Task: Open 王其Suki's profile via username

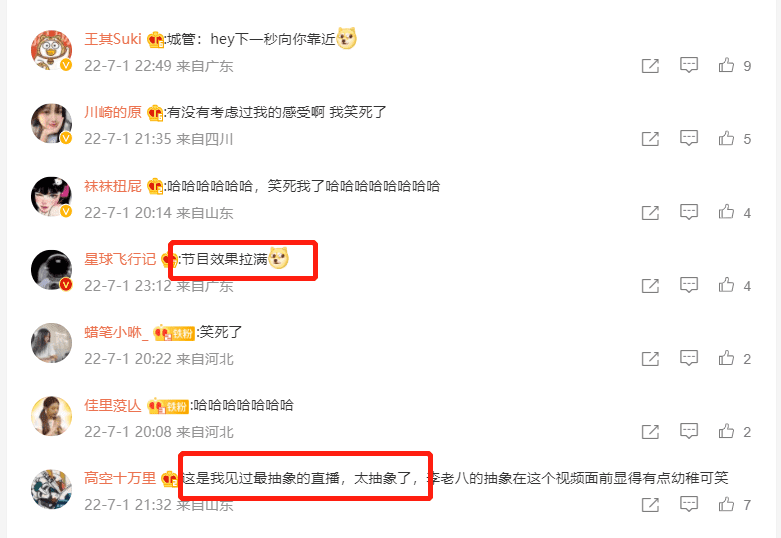Action: (x=113, y=39)
